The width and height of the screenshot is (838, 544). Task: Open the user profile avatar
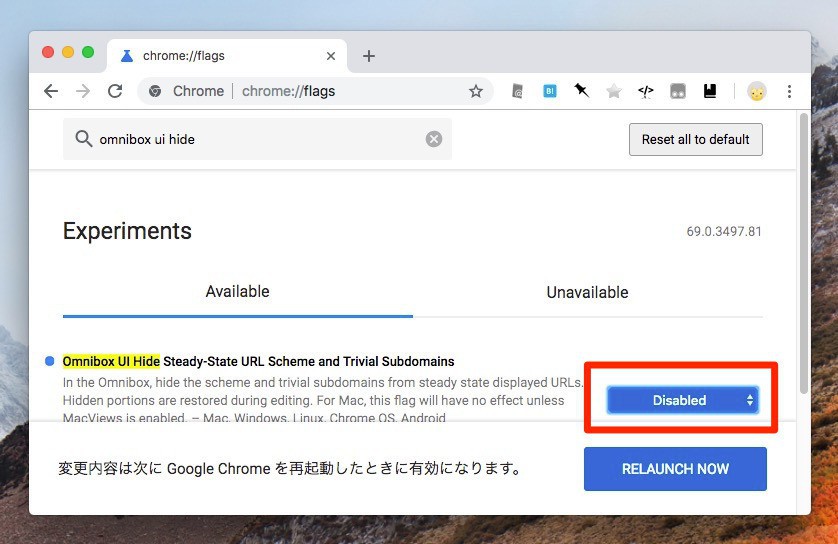pyautogui.click(x=756, y=91)
